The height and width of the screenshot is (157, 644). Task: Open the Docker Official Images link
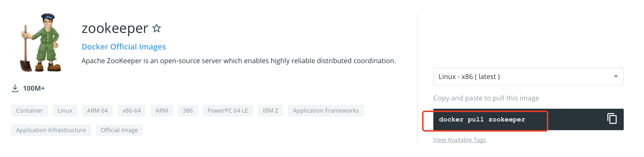point(124,47)
